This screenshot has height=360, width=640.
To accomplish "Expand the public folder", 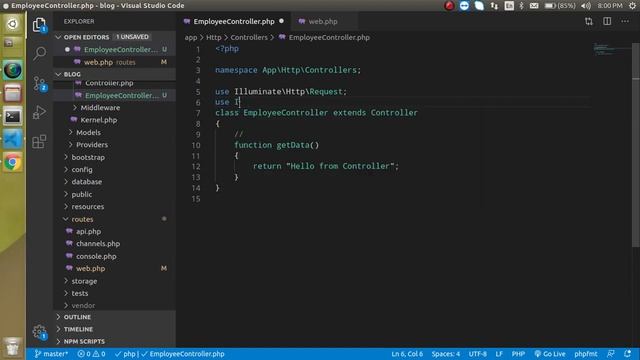I will [x=82, y=194].
